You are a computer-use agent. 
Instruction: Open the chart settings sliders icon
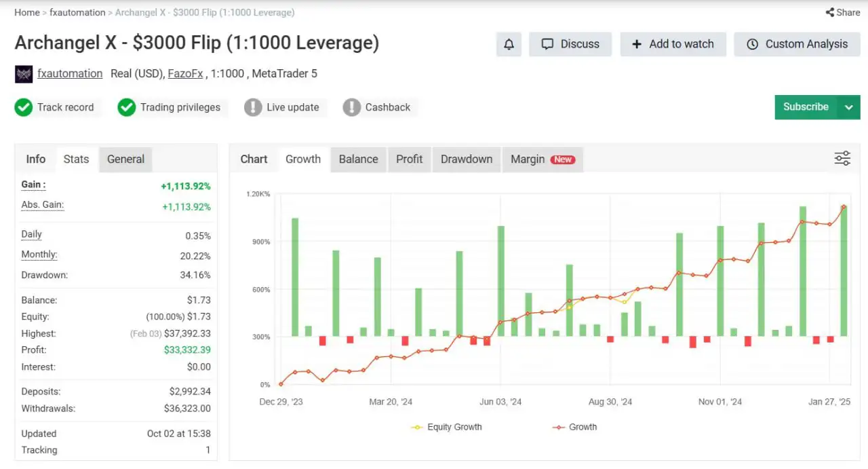click(x=842, y=159)
